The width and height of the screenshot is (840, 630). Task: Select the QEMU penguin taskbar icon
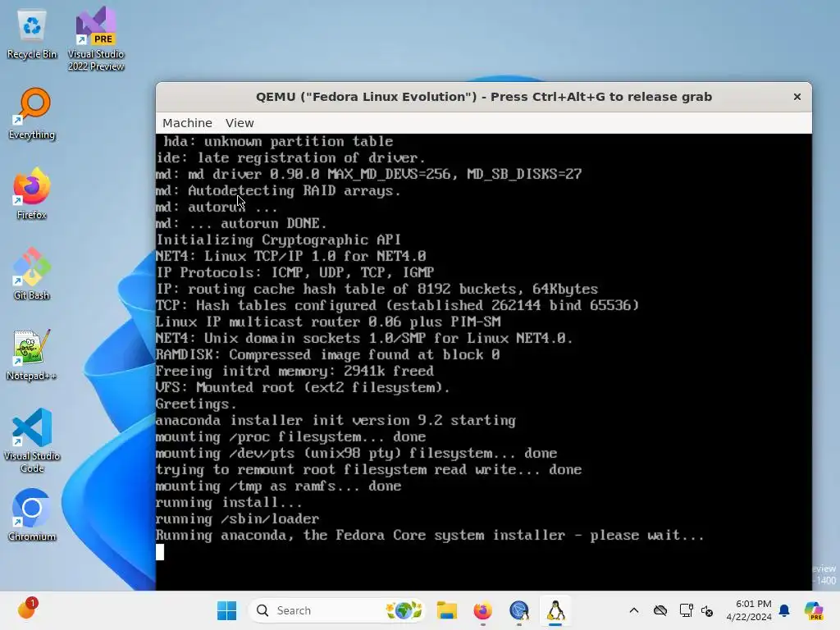555,610
